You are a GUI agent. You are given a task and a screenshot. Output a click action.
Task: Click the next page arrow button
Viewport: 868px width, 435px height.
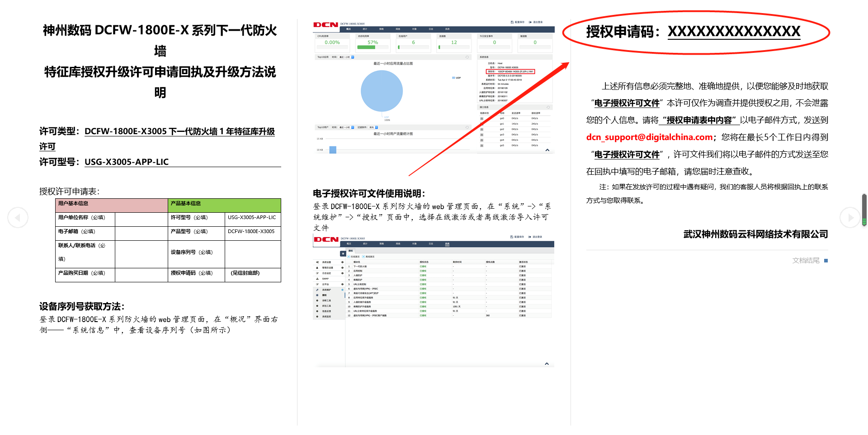click(850, 218)
